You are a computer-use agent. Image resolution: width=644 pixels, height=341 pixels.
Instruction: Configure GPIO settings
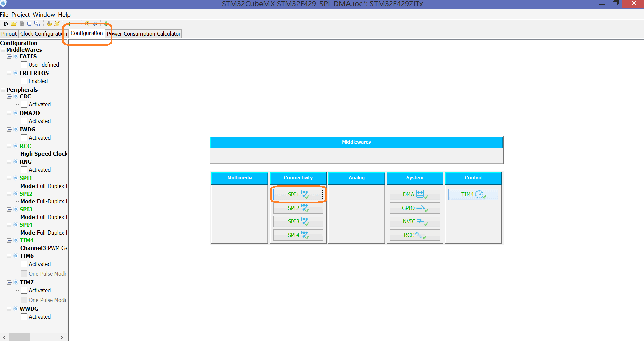click(414, 208)
